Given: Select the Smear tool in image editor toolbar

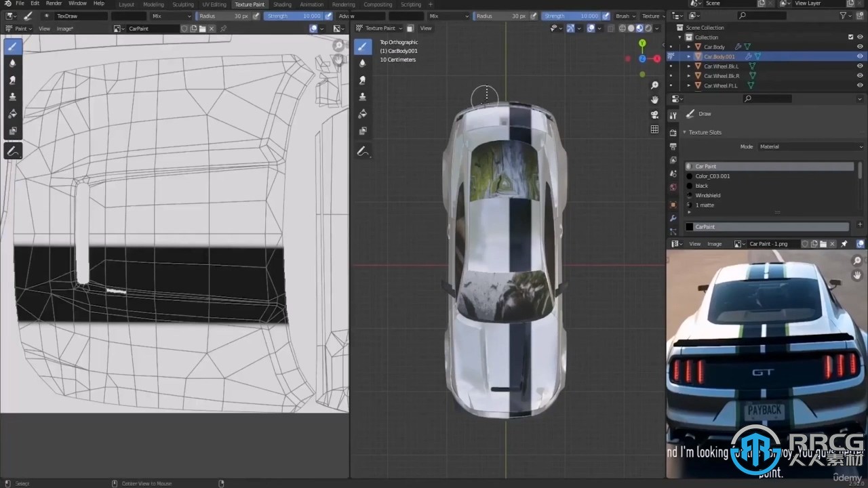Looking at the screenshot, I should point(12,80).
